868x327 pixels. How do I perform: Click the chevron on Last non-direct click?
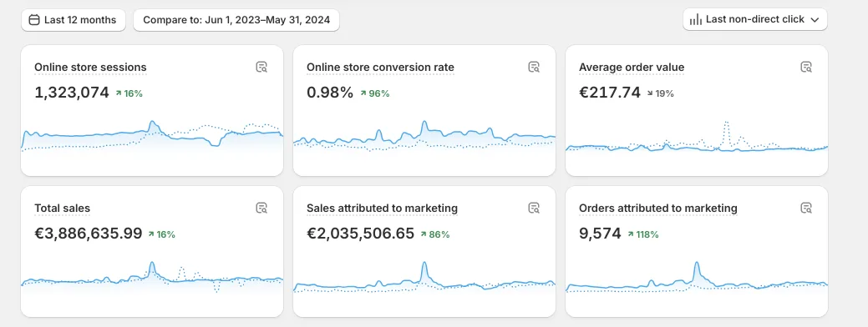coord(815,20)
